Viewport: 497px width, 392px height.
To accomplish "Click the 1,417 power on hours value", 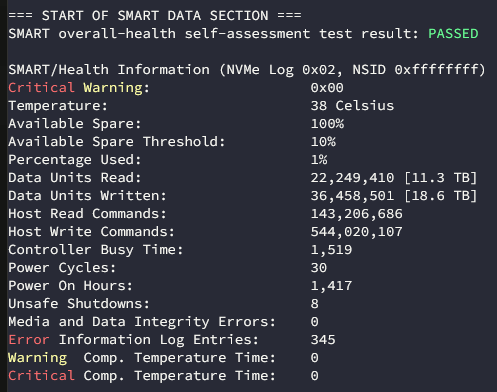I will point(331,286).
